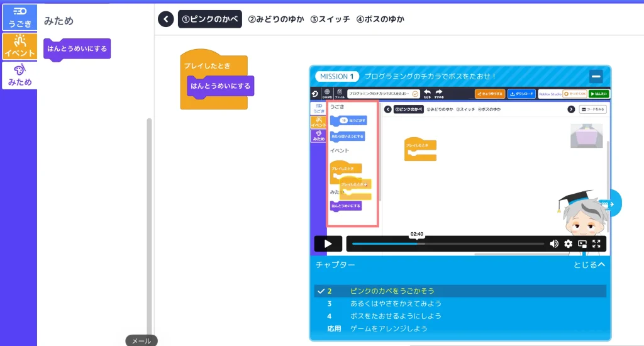This screenshot has height=346, width=644.
Task: Select the みため block category
Action: (x=19, y=75)
